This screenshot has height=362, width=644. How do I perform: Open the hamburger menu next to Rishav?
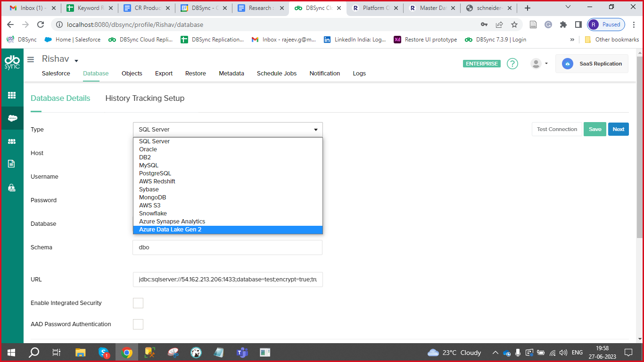click(x=31, y=59)
